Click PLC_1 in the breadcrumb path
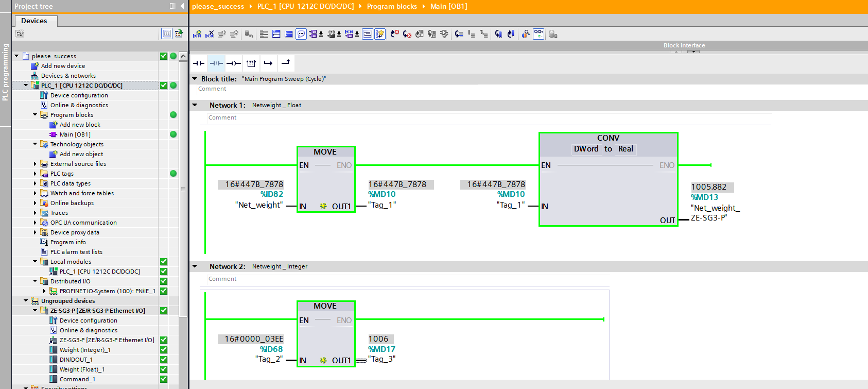The image size is (868, 389). 305,6
